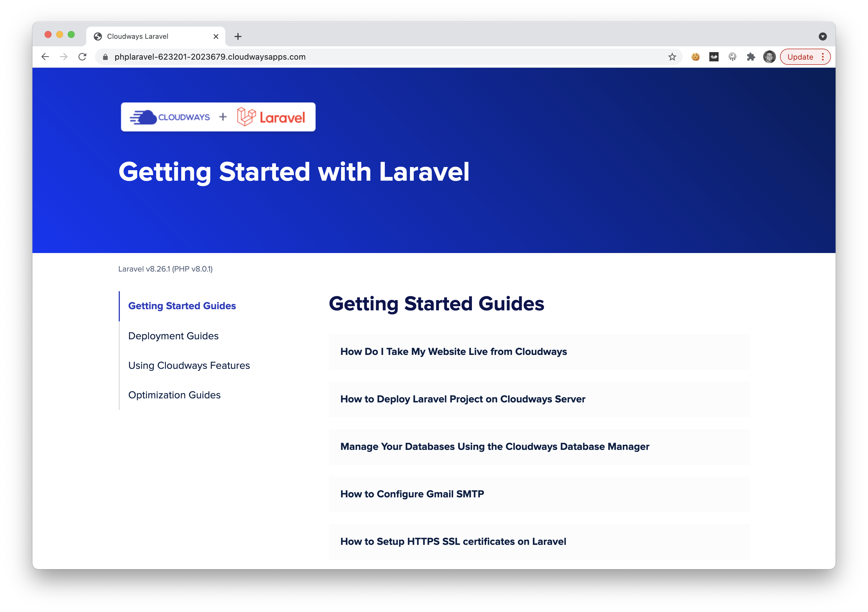Open the Using Cloudways Features section
Viewport: 868px width, 612px height.
tap(189, 365)
